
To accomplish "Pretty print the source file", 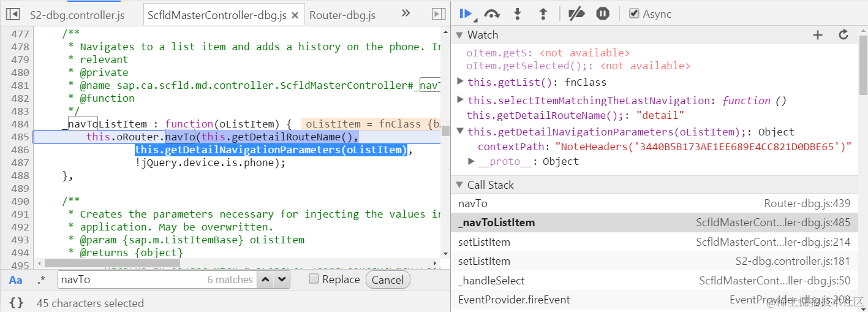I will click(x=17, y=303).
